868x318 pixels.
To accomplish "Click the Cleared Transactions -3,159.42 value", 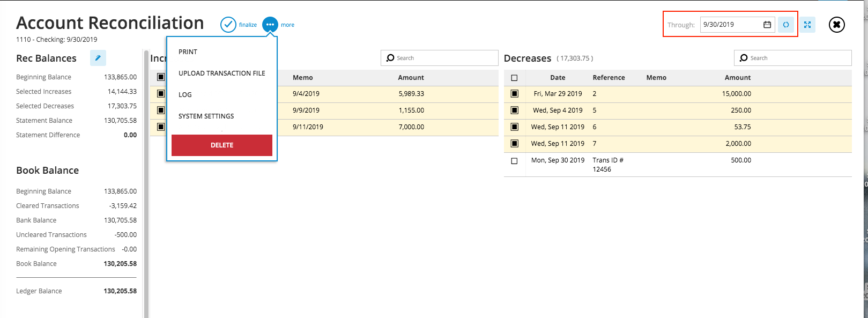I will click(123, 206).
